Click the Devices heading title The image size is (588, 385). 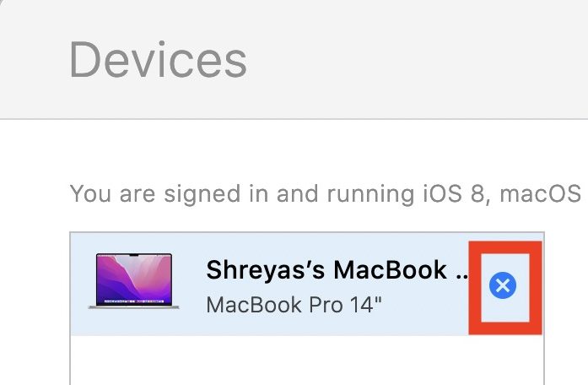[x=158, y=60]
